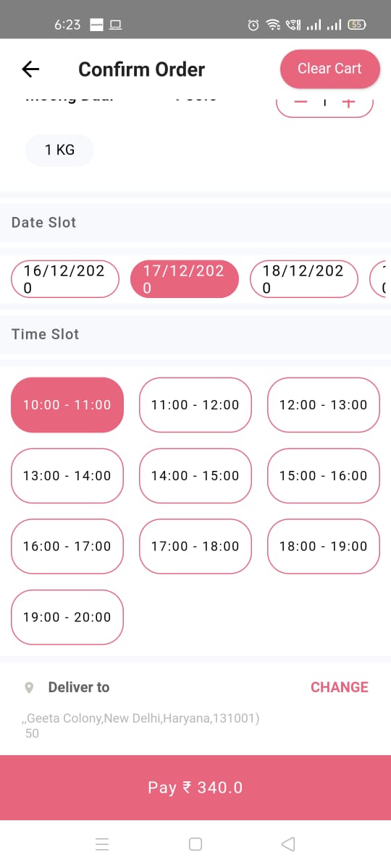Tap the location pin icon near Deliver to
Image resolution: width=391 pixels, height=868 pixels.
(x=29, y=687)
